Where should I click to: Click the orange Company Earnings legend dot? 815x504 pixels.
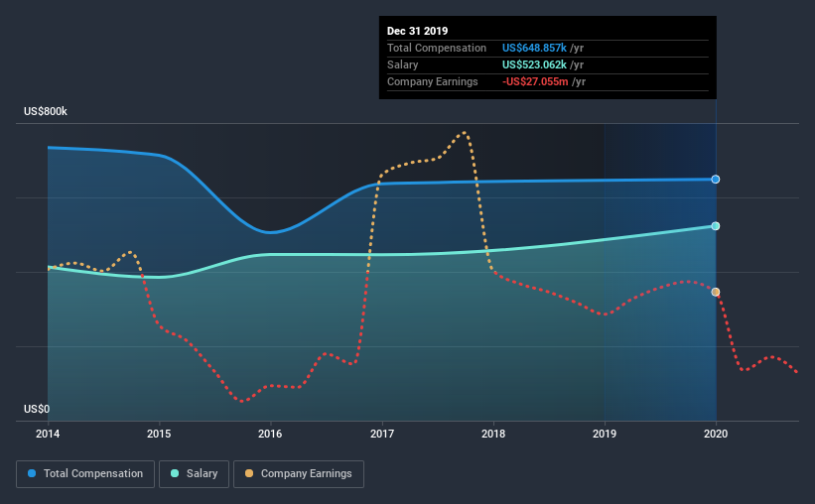[x=249, y=473]
